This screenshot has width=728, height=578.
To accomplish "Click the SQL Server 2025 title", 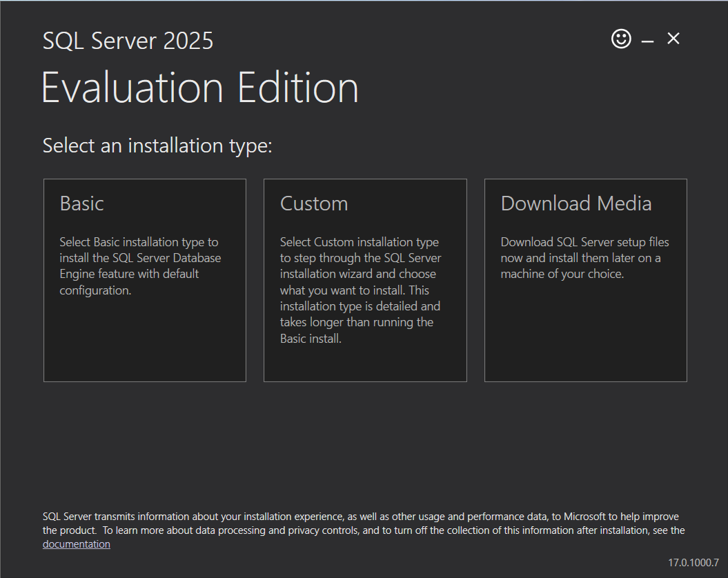I will [x=128, y=40].
